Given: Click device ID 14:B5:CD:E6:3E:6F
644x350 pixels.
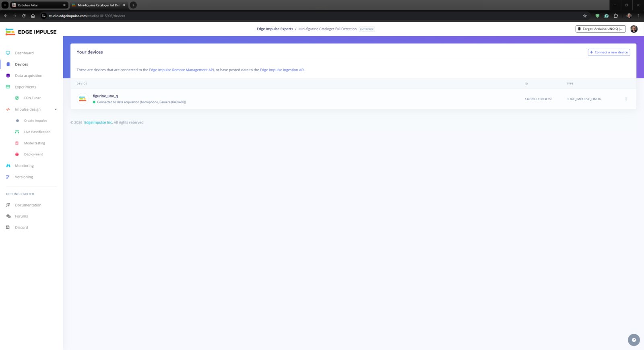Looking at the screenshot, I should coord(538,99).
